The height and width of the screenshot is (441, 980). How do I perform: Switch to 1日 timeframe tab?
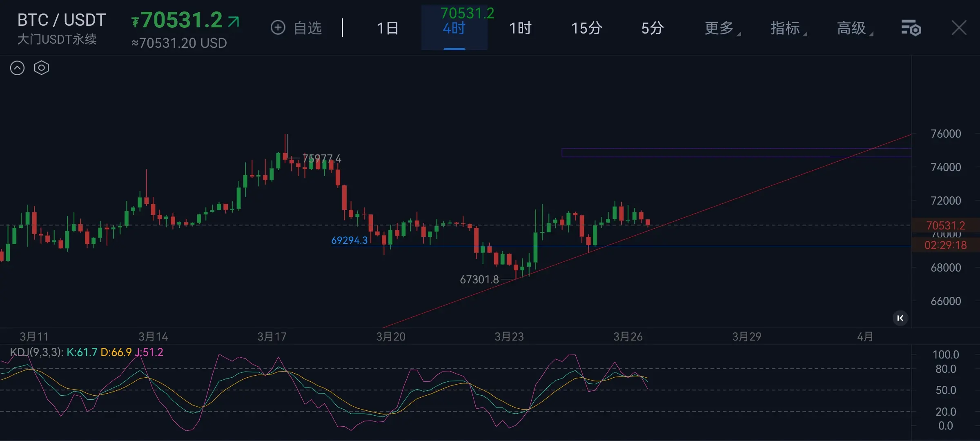(388, 28)
